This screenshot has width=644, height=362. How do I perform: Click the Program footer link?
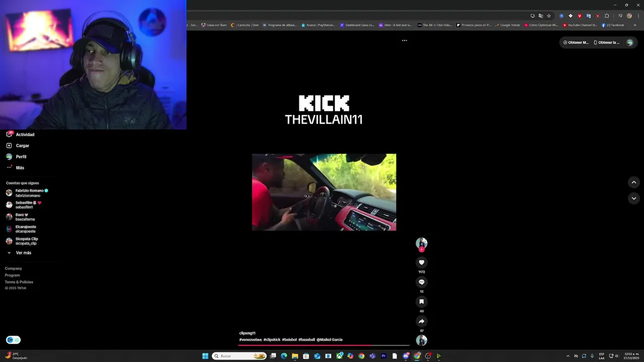[13, 276]
